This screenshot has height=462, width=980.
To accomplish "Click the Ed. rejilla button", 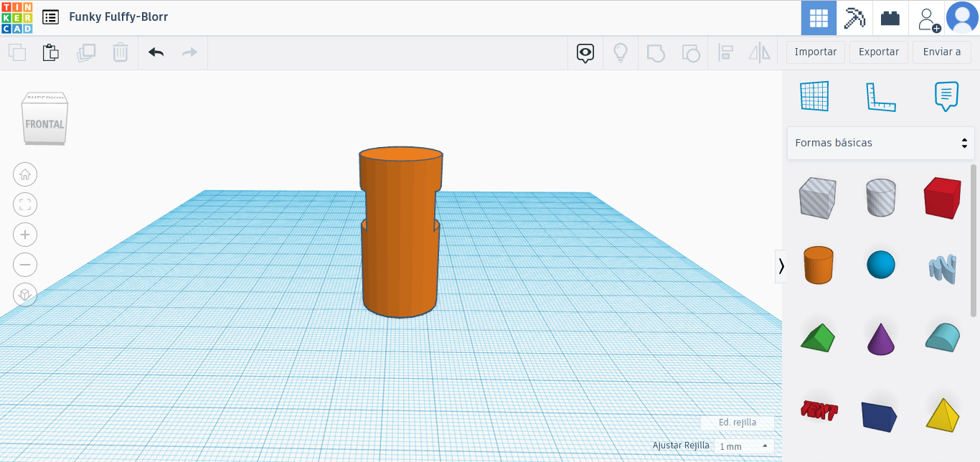I will (x=738, y=423).
